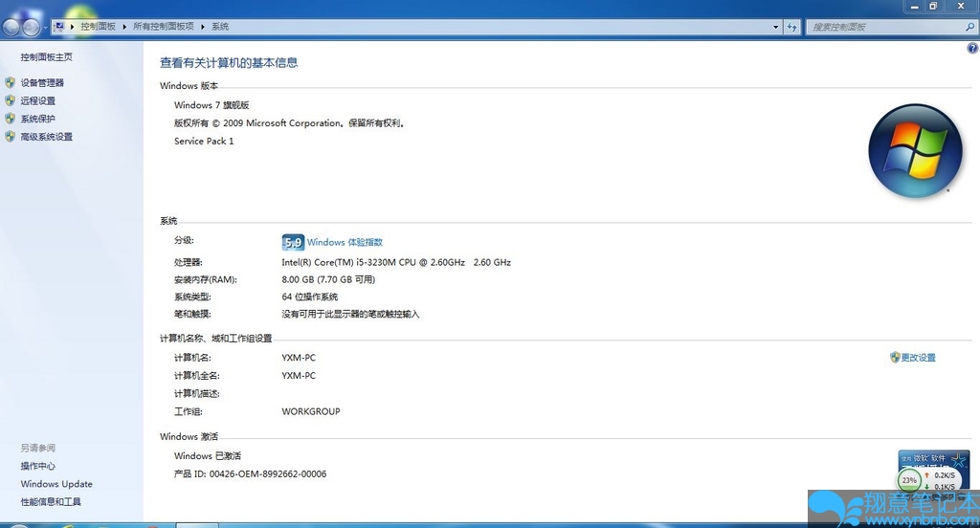The image size is (980, 528).
Task: Select Service Pack 1 text
Action: pos(204,142)
